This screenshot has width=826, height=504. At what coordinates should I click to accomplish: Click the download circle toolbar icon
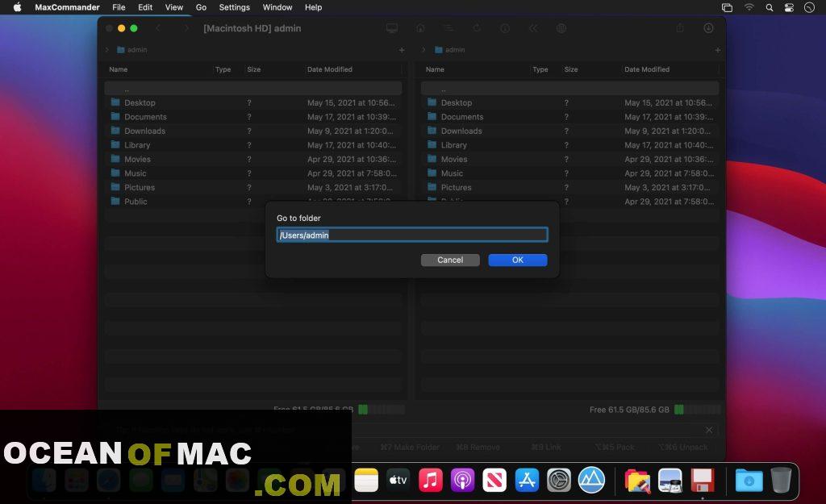(708, 28)
